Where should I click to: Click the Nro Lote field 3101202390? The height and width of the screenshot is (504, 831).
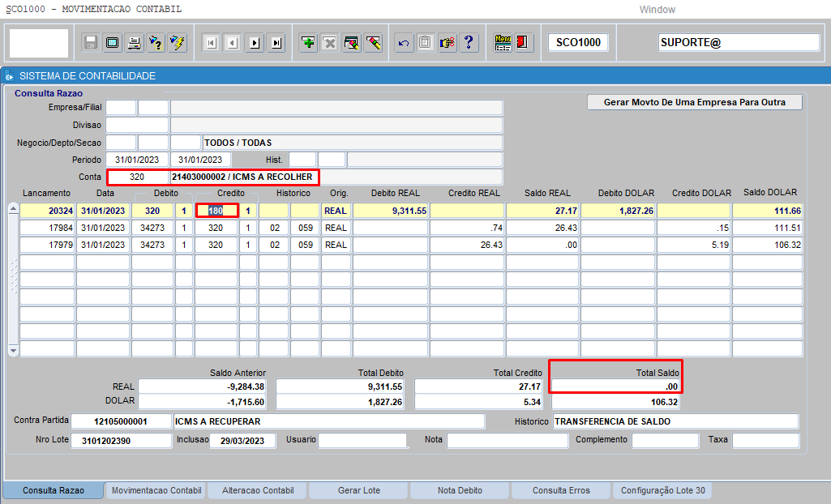click(121, 441)
